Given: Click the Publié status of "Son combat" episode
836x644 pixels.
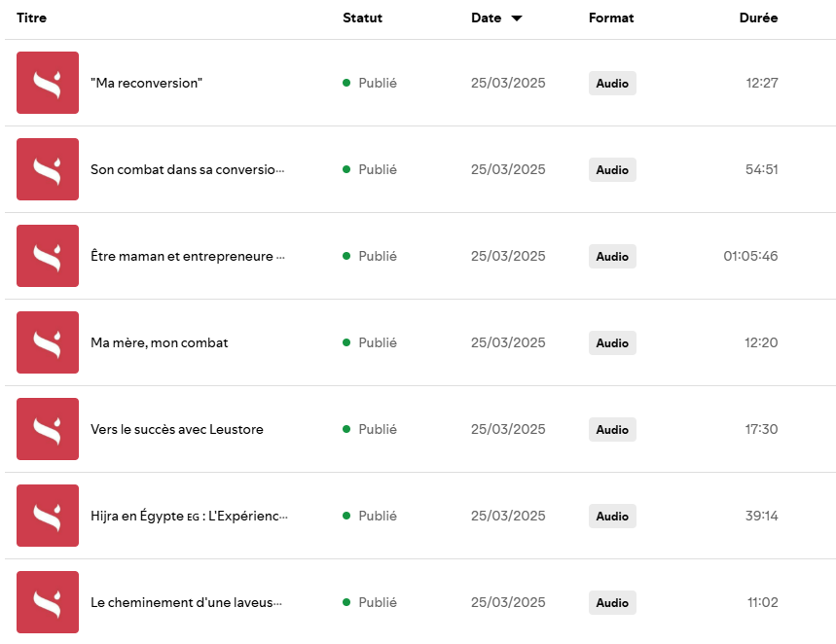Looking at the screenshot, I should click(377, 170).
